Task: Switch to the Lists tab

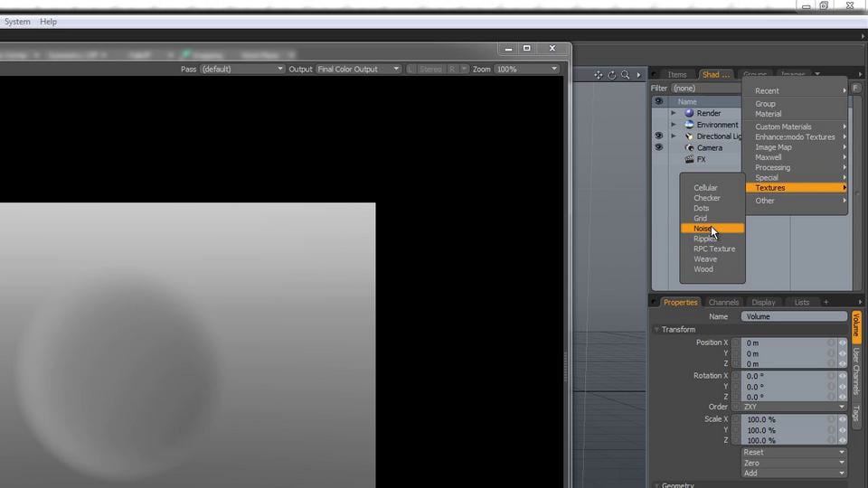Action: [x=802, y=302]
